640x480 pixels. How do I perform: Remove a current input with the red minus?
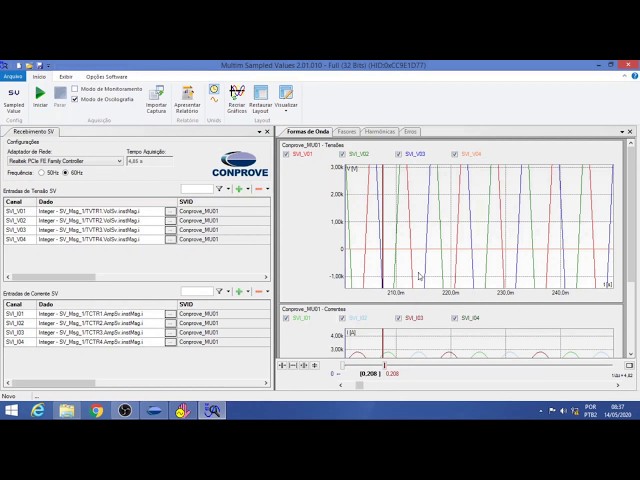pyautogui.click(x=258, y=291)
